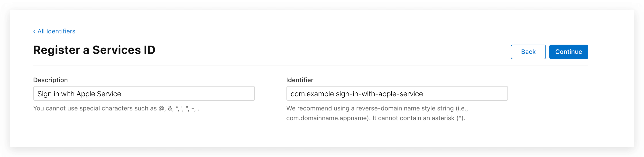
Task: Place cursor on "Sign" in Description field
Action: pyautogui.click(x=44, y=94)
